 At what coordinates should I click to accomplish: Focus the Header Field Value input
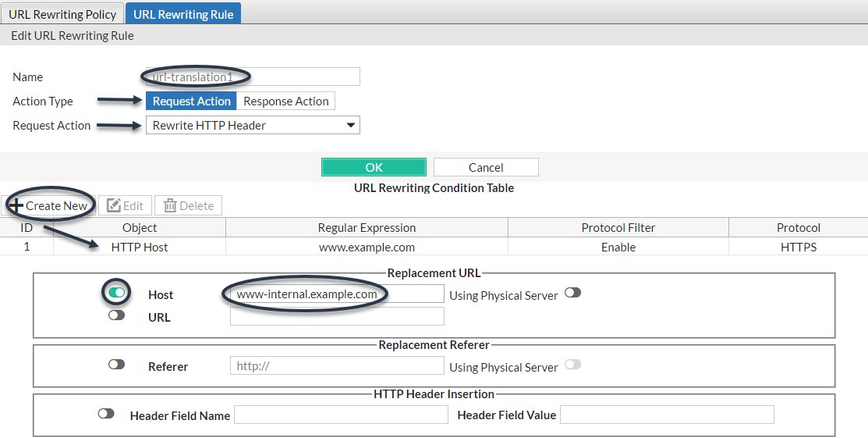[x=667, y=415]
